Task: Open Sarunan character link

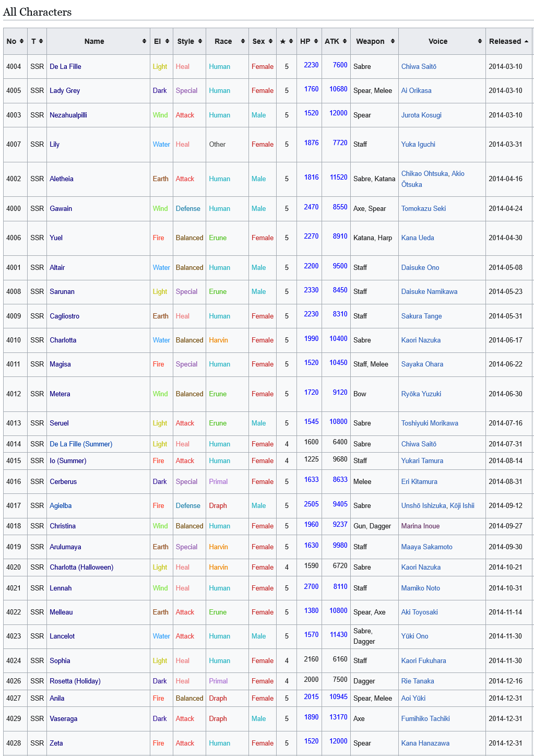Action: point(62,291)
